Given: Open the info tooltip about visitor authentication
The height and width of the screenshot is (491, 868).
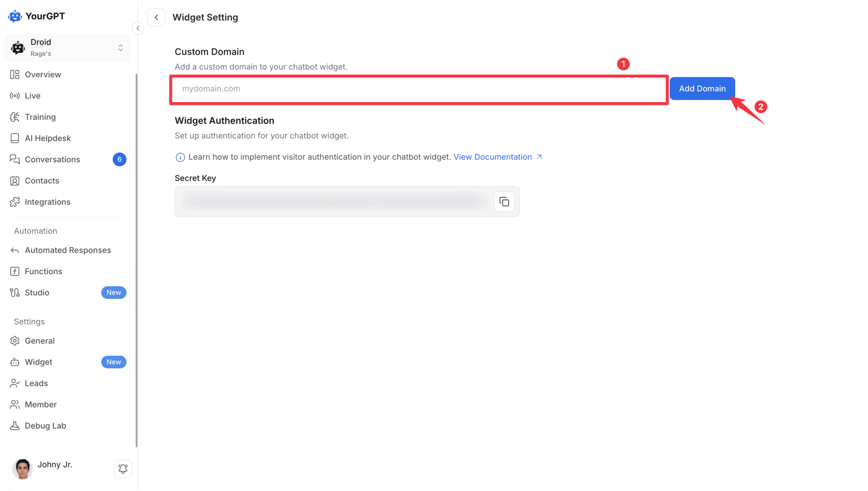Looking at the screenshot, I should tap(181, 157).
